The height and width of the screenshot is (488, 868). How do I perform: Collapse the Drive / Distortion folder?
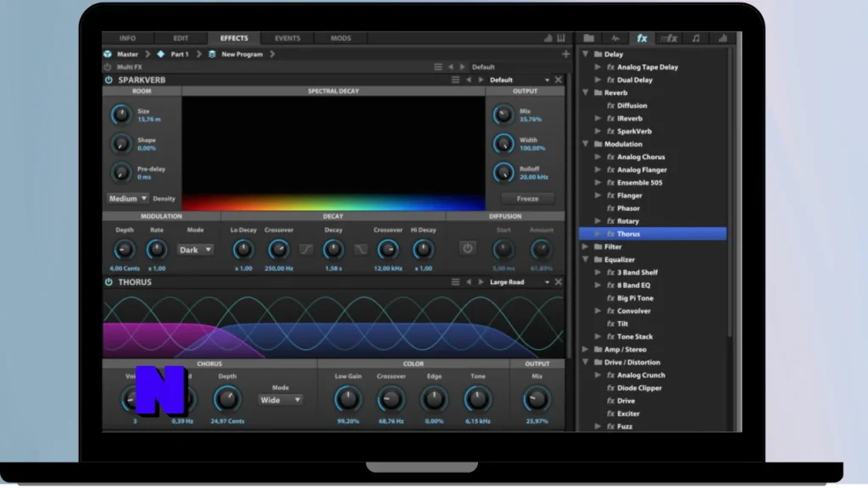point(585,363)
